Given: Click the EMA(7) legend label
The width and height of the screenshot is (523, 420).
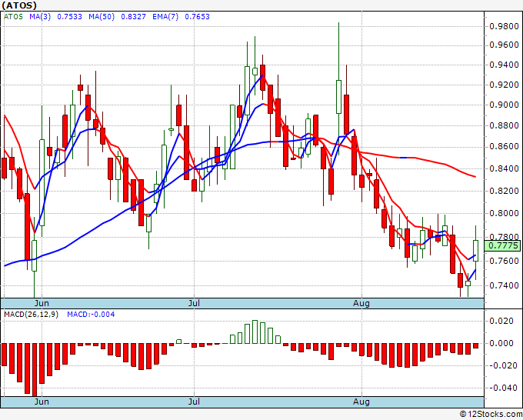Looking at the screenshot, I should 165,16.
